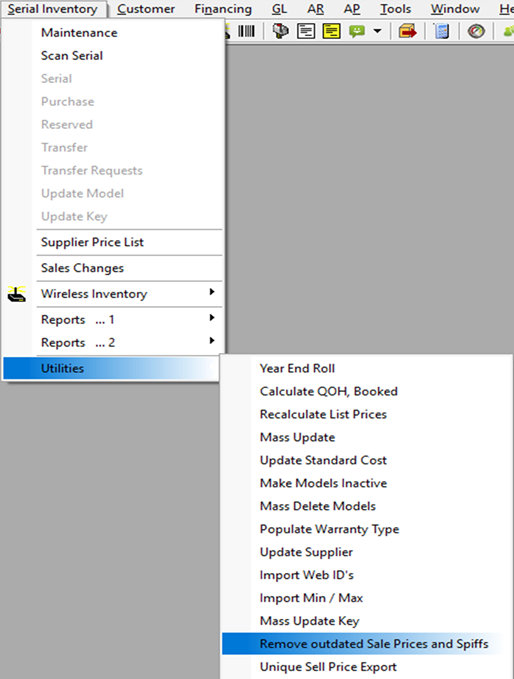Click the gauge dashboard icon
514x679 pixels.
[476, 31]
